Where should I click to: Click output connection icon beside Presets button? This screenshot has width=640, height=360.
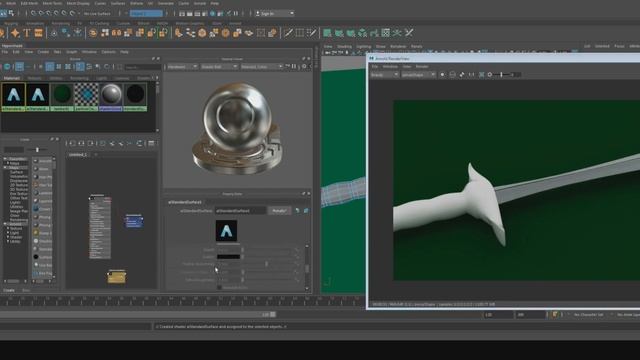pos(306,211)
